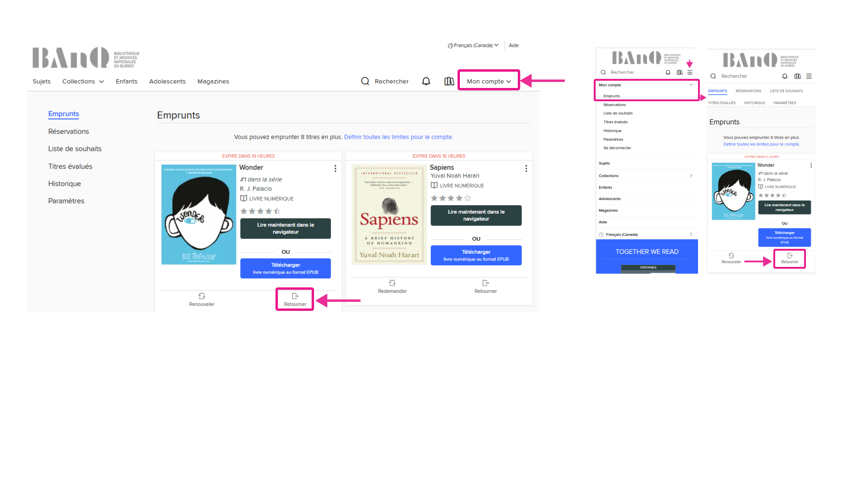The image size is (868, 488).
Task: Click Rechercher search field in desktop header
Action: [x=391, y=82]
